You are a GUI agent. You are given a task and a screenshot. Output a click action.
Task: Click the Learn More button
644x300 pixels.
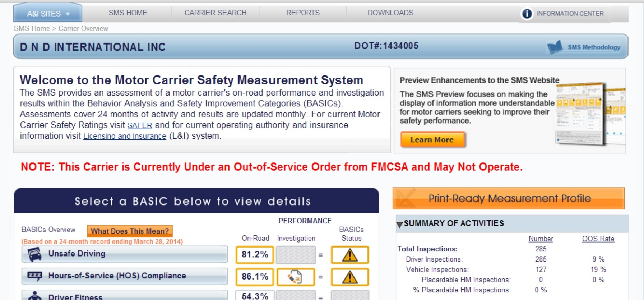click(433, 140)
